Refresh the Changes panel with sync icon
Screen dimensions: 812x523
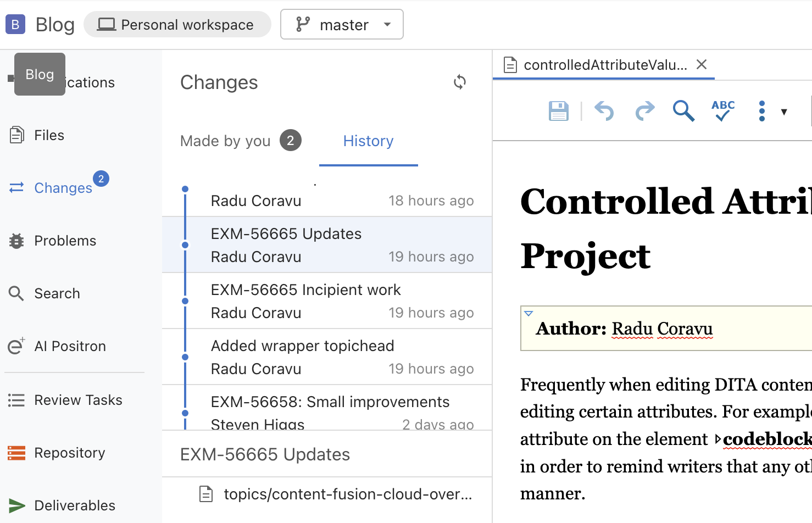(x=460, y=82)
